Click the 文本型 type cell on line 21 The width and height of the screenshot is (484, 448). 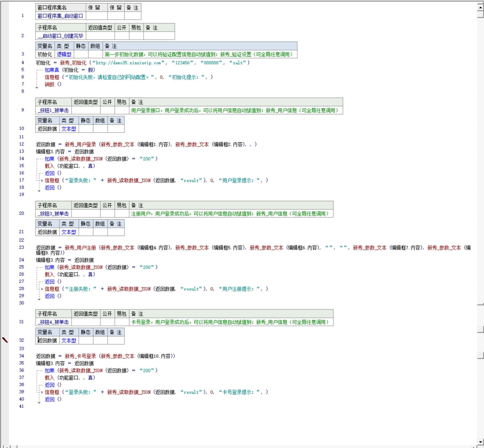point(69,232)
